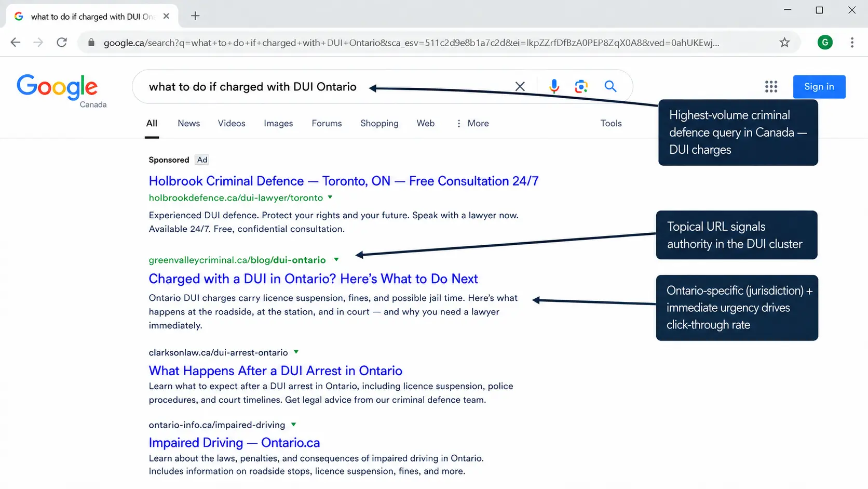Go back with the browser back arrow
This screenshot has height=489, width=868.
pos(16,43)
